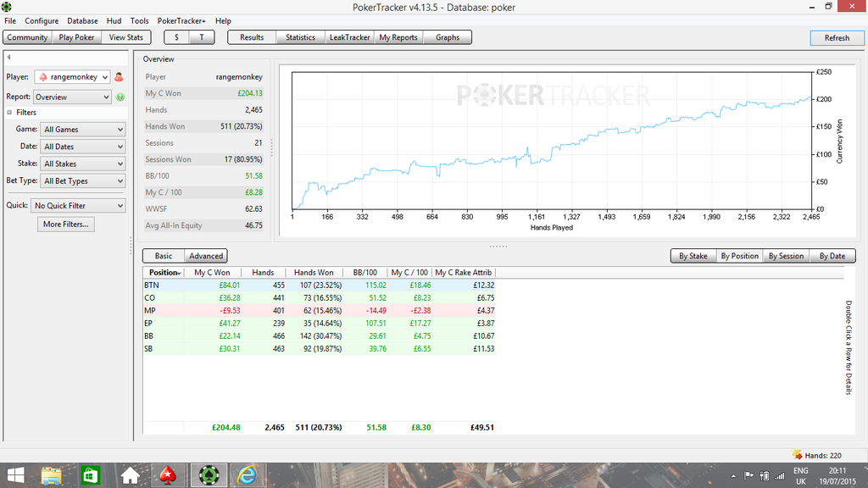Group results By Stake
This screenshot has height=488, width=868.
pyautogui.click(x=693, y=256)
